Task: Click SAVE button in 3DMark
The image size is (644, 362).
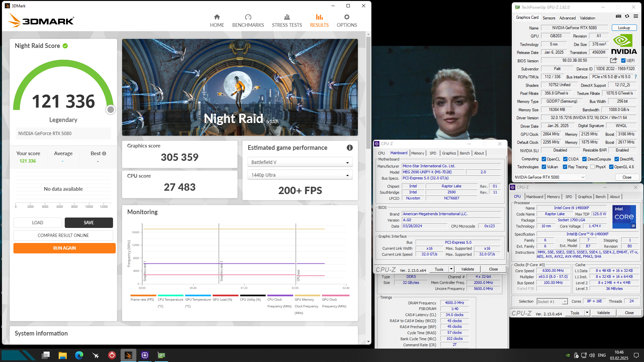Action: (x=89, y=223)
